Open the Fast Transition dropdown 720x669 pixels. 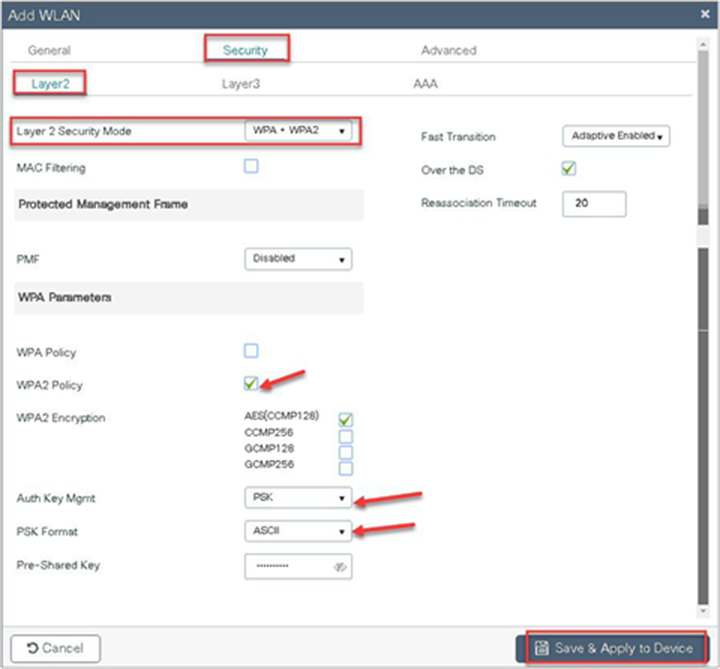[616, 136]
